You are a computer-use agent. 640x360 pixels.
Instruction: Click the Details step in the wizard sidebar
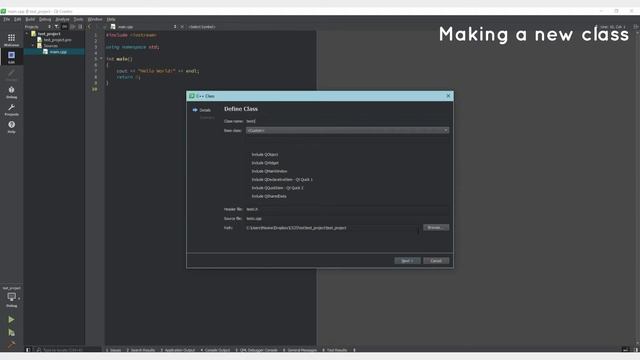[205, 110]
